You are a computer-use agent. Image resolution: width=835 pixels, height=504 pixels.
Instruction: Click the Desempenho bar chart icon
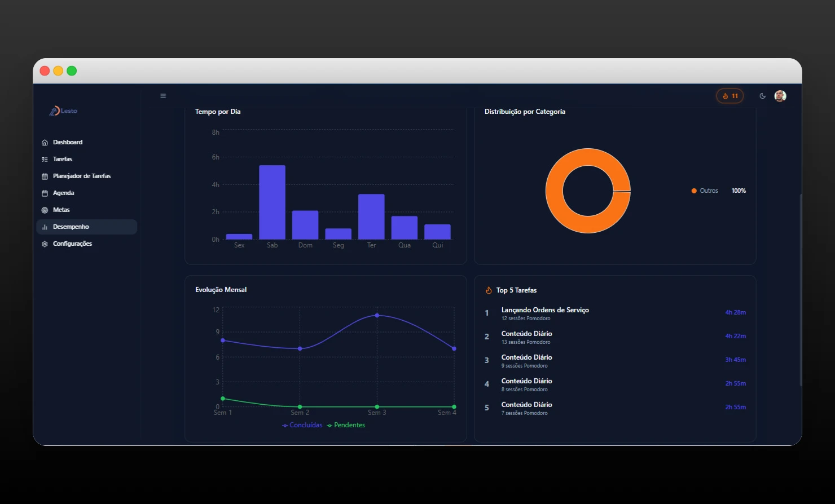click(x=45, y=227)
